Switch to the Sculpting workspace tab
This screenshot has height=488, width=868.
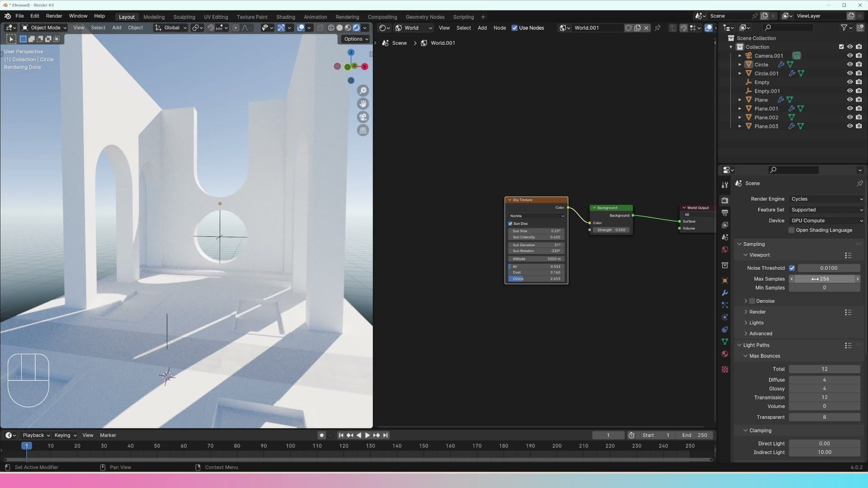point(184,17)
